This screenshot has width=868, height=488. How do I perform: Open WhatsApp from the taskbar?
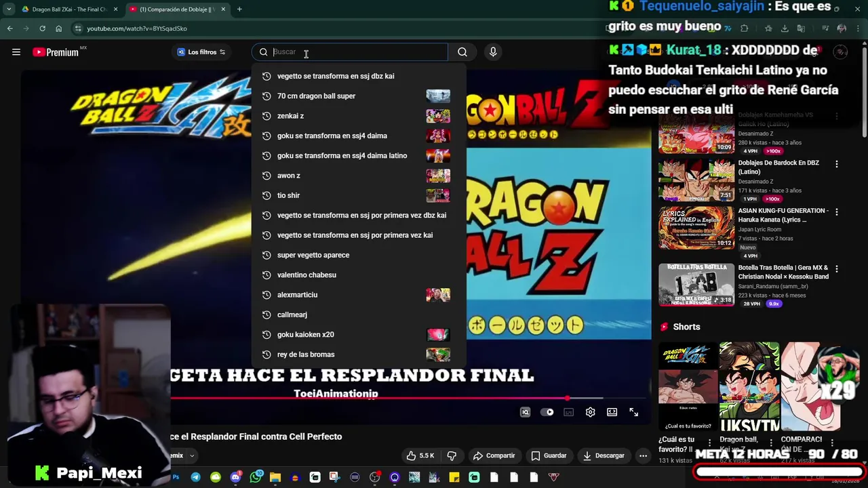coord(255,477)
